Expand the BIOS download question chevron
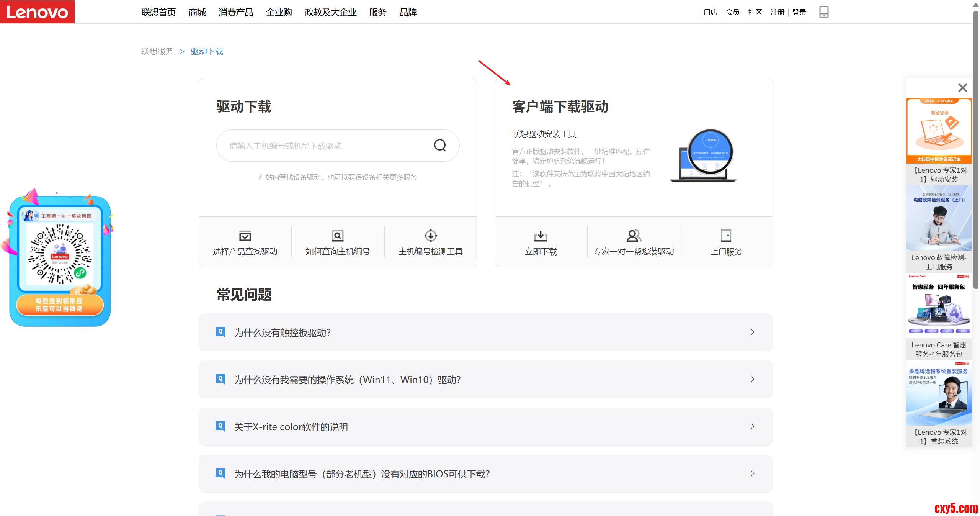Screen dimensions: 980x516 click(752, 474)
